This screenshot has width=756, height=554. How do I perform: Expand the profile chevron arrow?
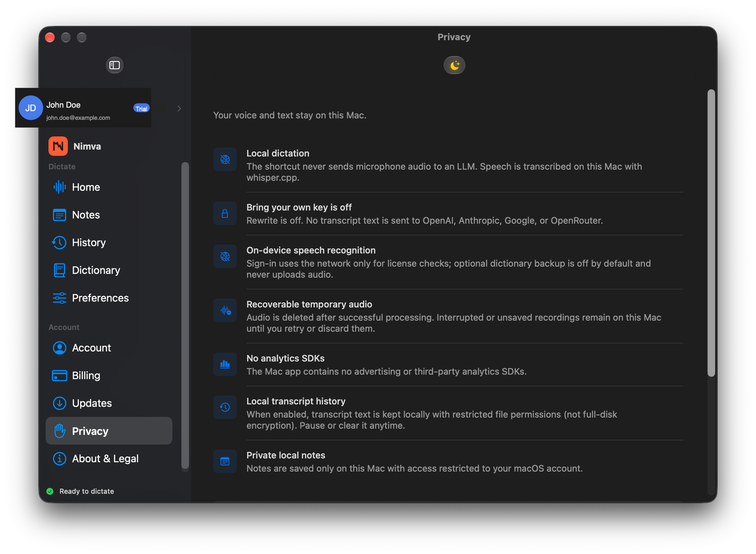pyautogui.click(x=179, y=108)
